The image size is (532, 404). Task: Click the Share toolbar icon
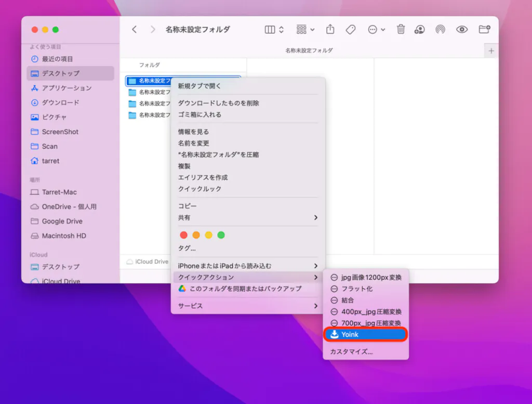coord(330,29)
